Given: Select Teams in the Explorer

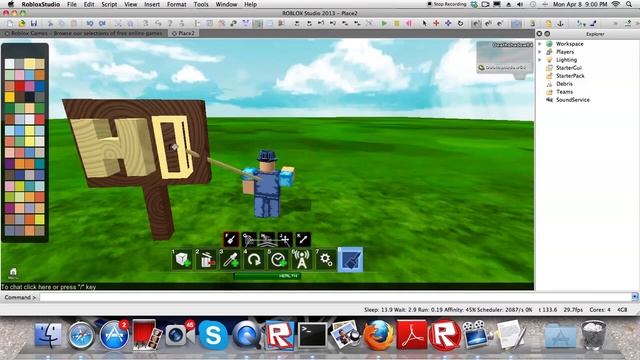Looking at the screenshot, I should [564, 92].
